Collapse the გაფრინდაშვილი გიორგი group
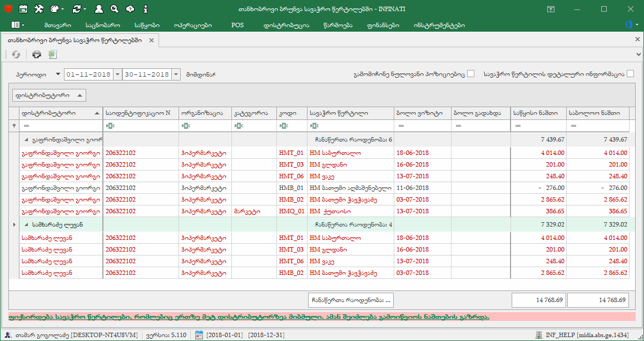Screen dimensions: 644x341 coord(26,139)
